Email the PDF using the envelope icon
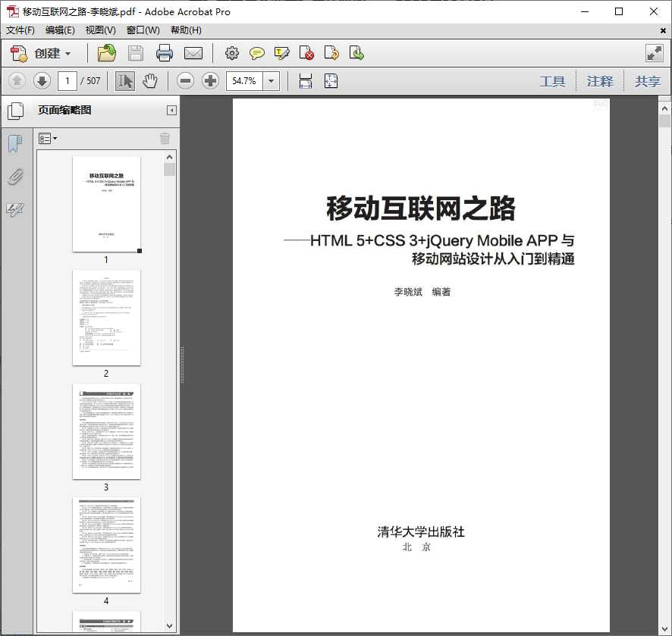 (194, 53)
